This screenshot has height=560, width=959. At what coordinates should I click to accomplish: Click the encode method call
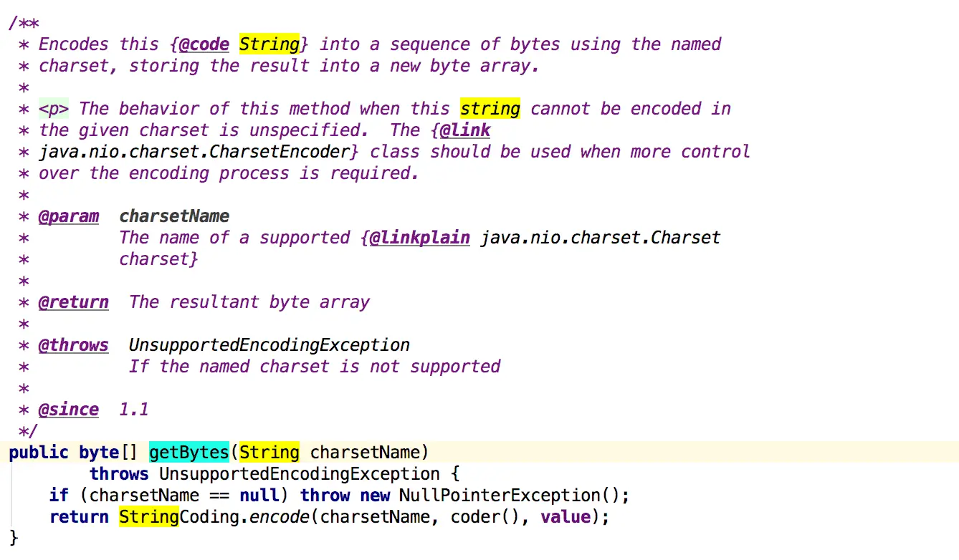(x=280, y=517)
